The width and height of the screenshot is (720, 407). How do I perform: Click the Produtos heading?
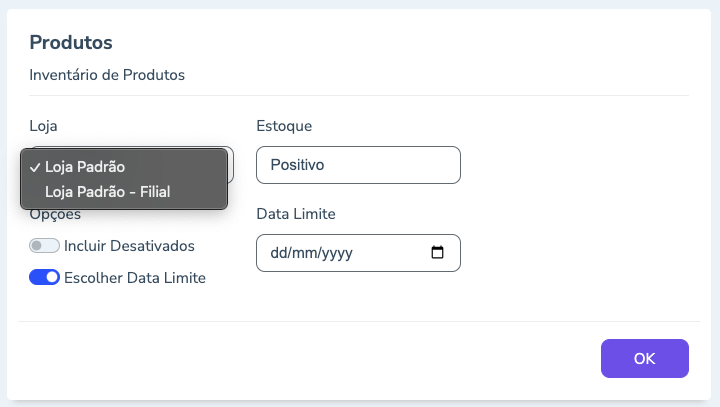click(70, 42)
